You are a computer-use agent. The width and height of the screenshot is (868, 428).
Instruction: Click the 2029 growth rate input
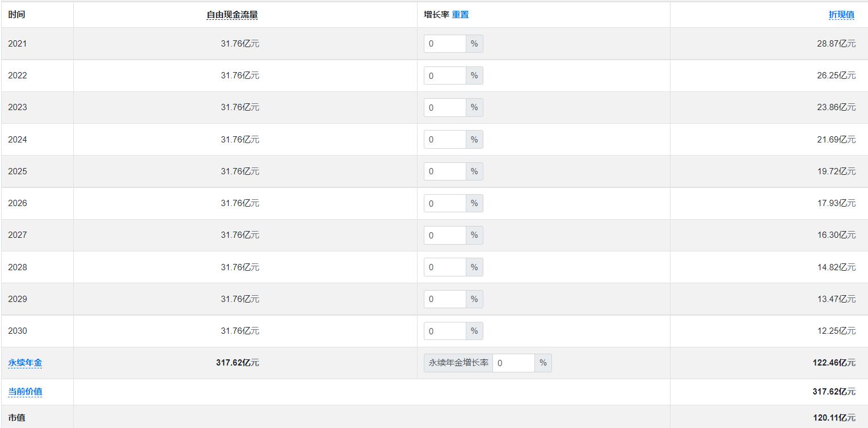(x=445, y=299)
